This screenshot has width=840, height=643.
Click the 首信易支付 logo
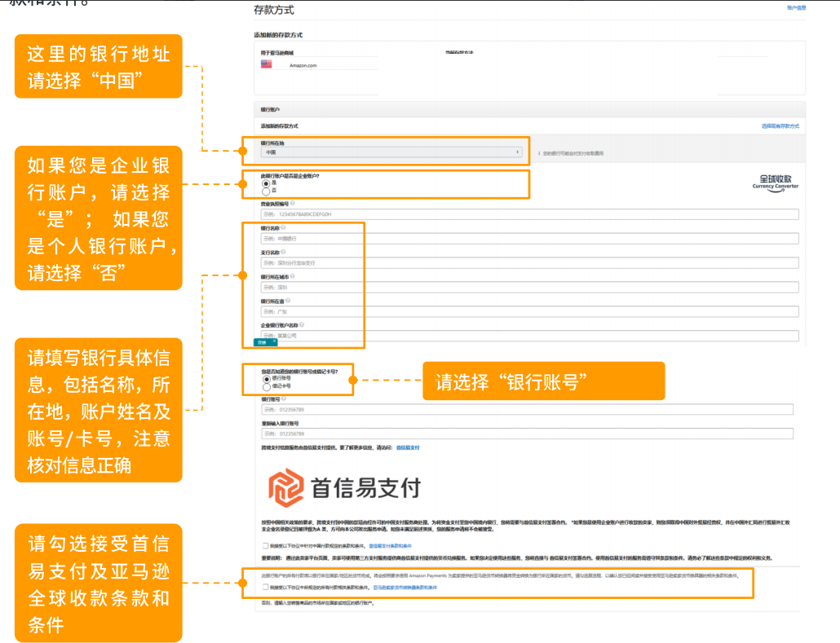point(346,487)
